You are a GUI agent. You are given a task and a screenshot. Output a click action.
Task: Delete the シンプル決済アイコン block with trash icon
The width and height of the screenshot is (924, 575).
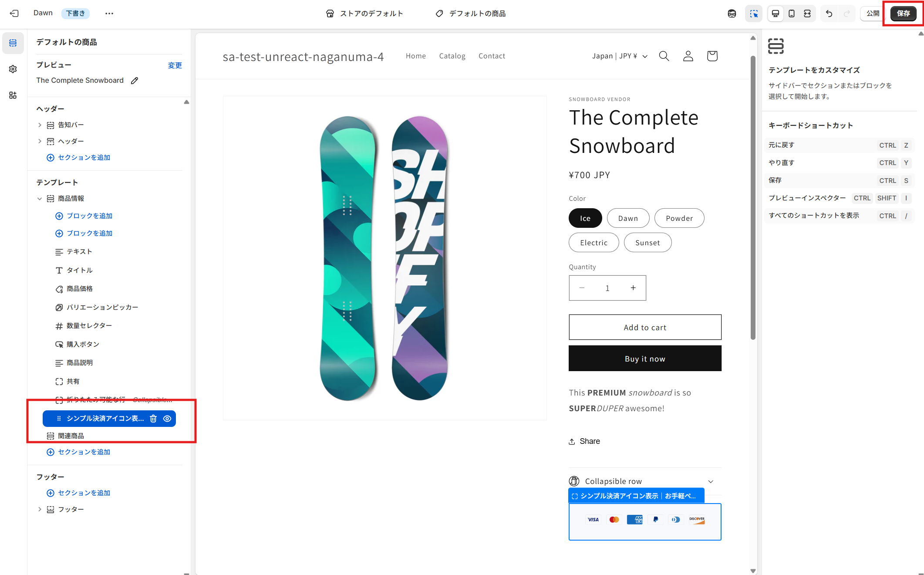click(153, 419)
